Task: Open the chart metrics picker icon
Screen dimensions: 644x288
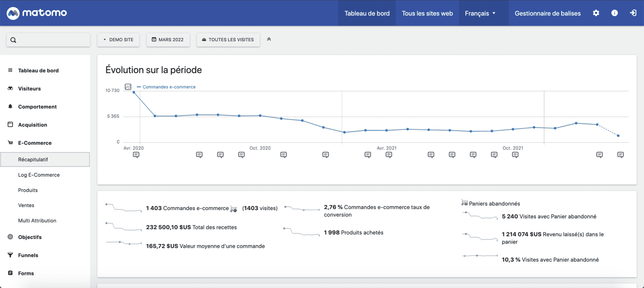Action: pyautogui.click(x=128, y=87)
